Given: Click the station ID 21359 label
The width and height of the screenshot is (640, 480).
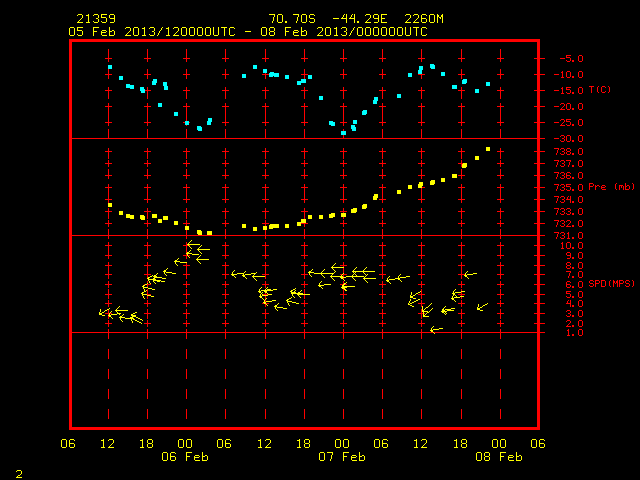Looking at the screenshot, I should (x=96, y=19).
